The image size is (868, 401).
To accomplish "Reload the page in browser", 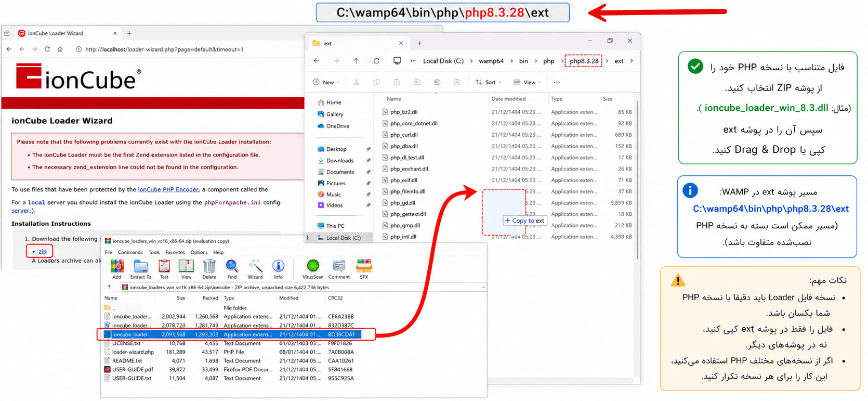I will click(x=47, y=49).
